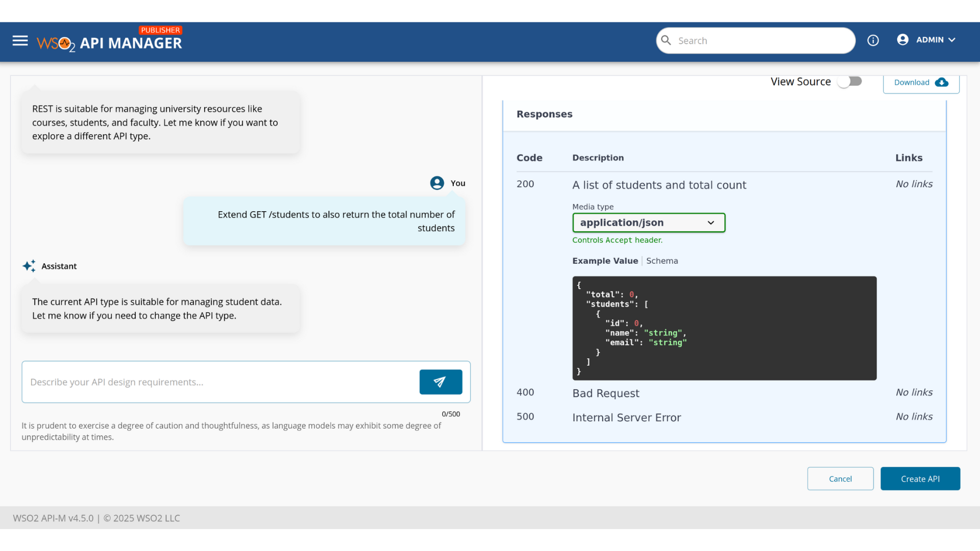Focus the API design requirements input
Viewport: 980px width, 551px height.
coord(219,382)
